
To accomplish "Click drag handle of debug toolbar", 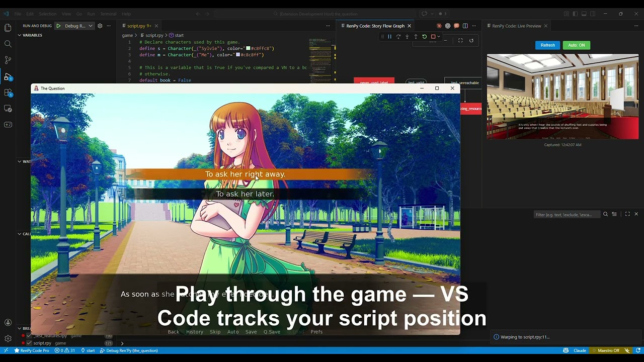I will 382,37.
